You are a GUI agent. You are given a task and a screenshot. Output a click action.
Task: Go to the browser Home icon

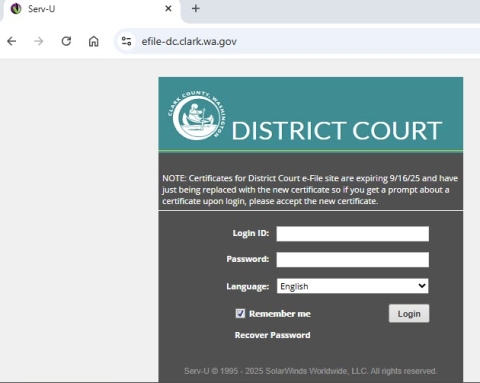[x=94, y=41]
